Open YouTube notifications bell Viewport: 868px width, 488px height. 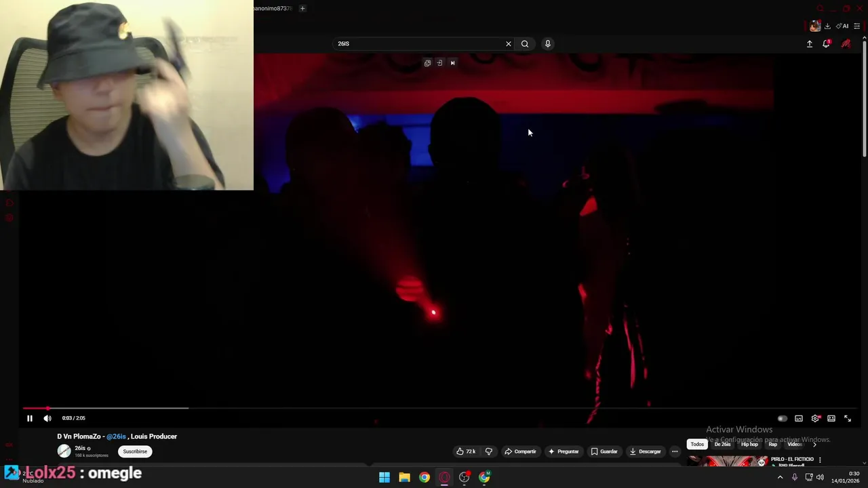click(827, 43)
